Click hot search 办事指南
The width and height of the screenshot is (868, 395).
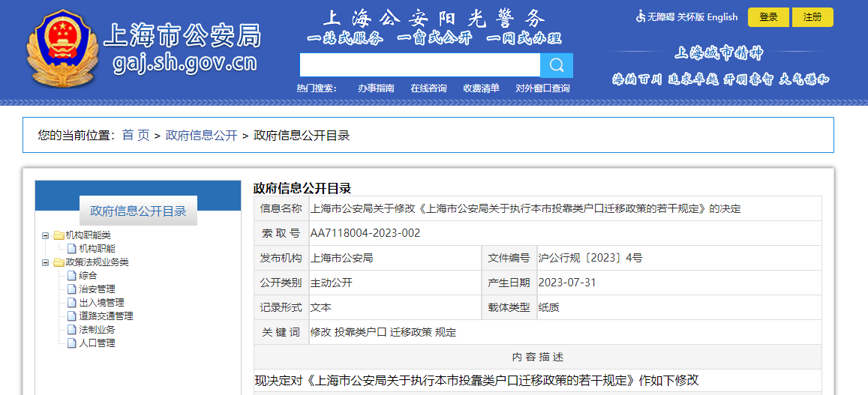click(x=376, y=88)
